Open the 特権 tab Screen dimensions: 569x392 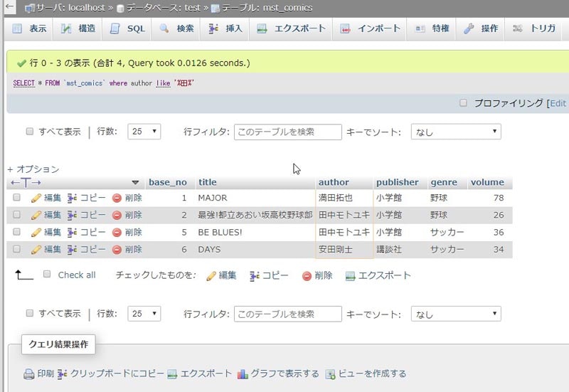pos(432,28)
